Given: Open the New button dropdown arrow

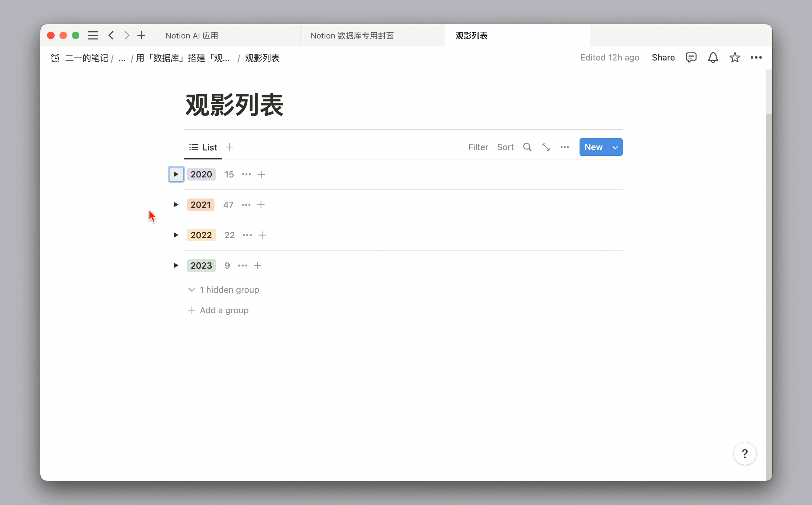Looking at the screenshot, I should click(615, 147).
